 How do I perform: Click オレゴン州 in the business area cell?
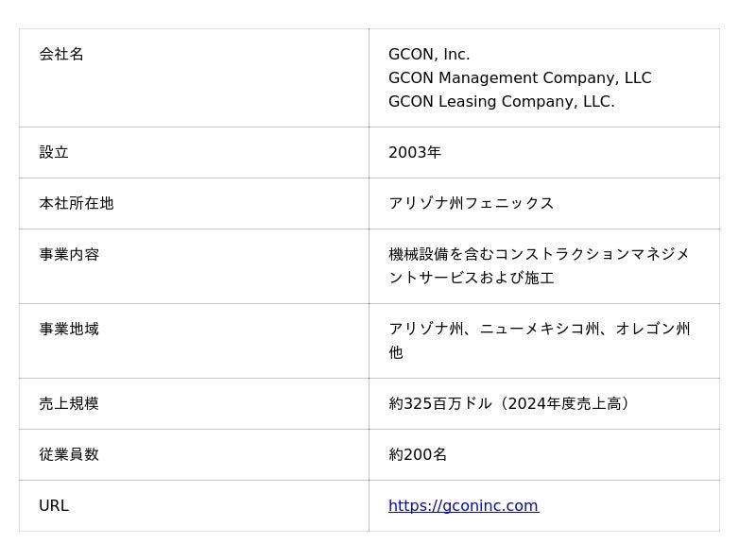[653, 330]
